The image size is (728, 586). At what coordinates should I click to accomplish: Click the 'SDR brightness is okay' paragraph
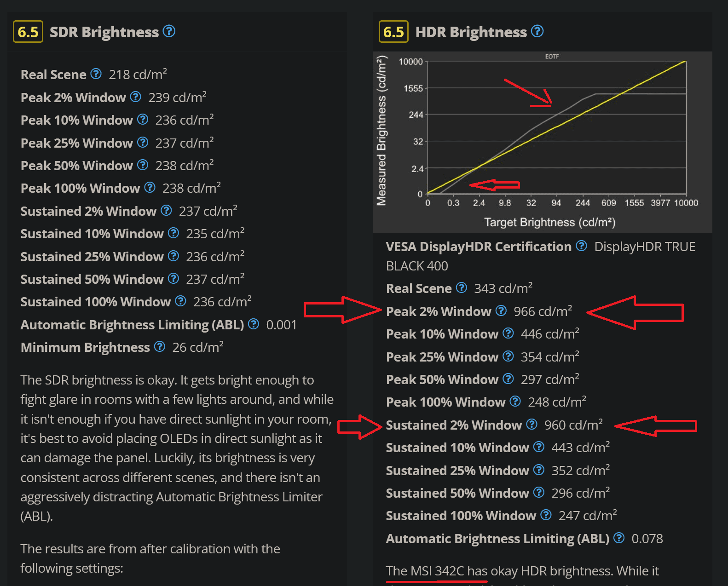(x=177, y=448)
